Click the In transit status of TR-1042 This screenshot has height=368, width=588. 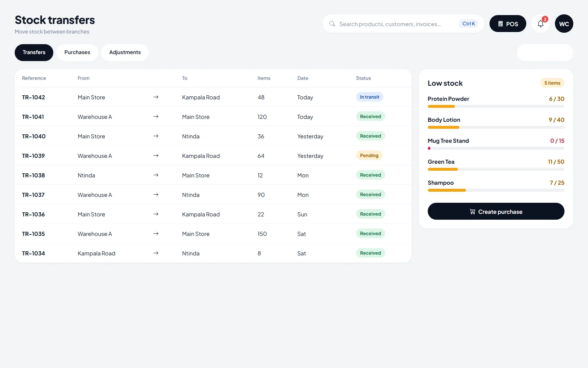tap(370, 97)
